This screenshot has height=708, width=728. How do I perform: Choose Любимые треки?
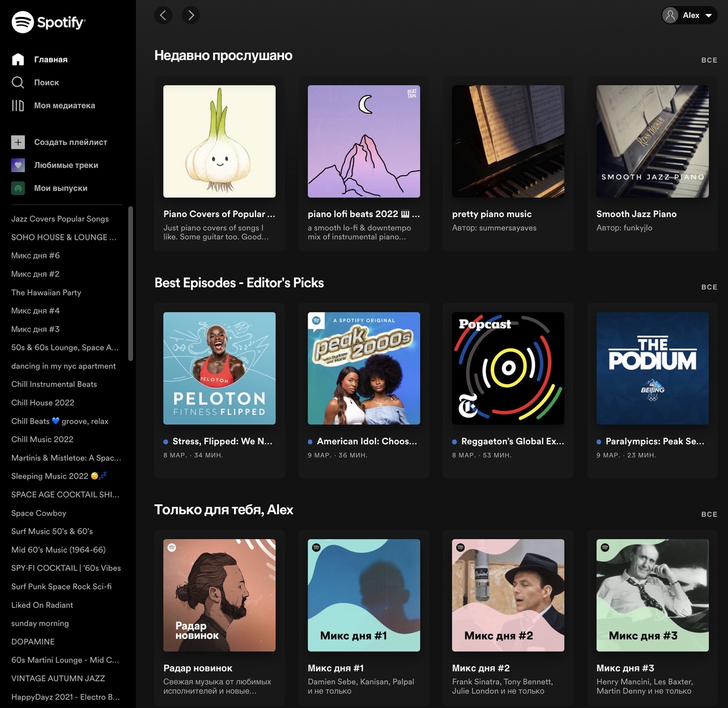point(66,165)
